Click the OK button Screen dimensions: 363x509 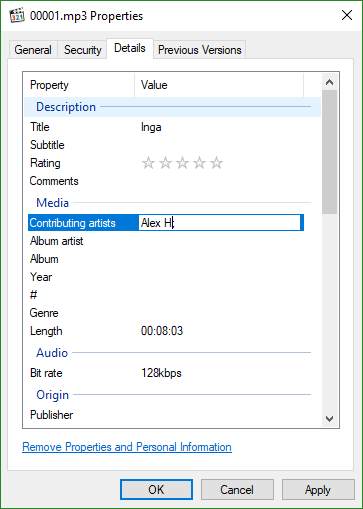[156, 490]
